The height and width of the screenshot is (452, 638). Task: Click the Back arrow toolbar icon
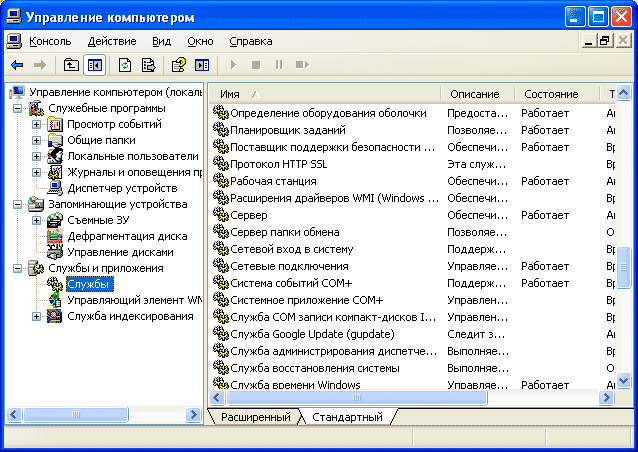17,65
